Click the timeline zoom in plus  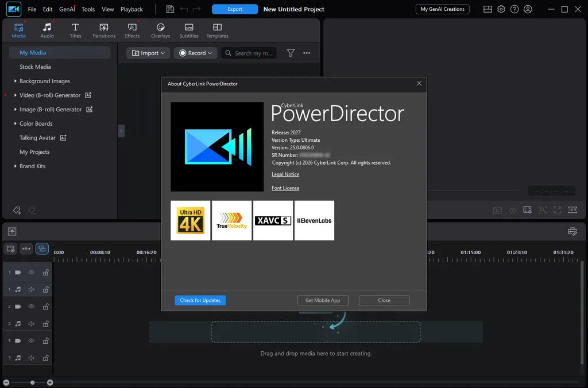click(x=50, y=382)
